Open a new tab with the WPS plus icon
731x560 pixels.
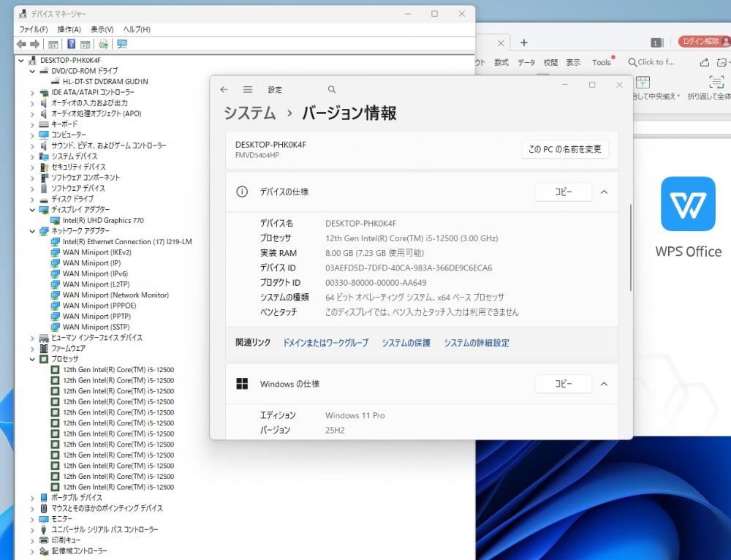(524, 43)
